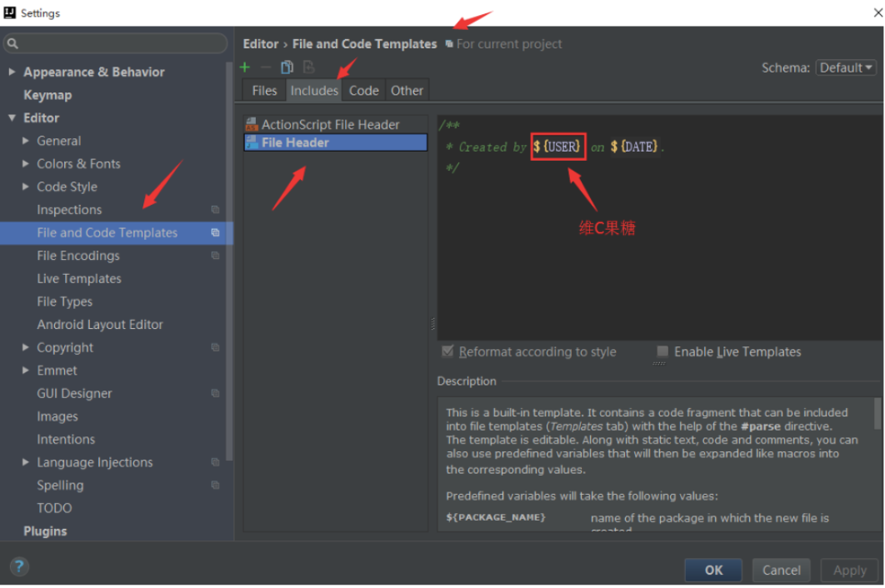Screen dimensions: 885x588
Task: Click the ActionScript File Header file icon
Action: click(x=252, y=124)
